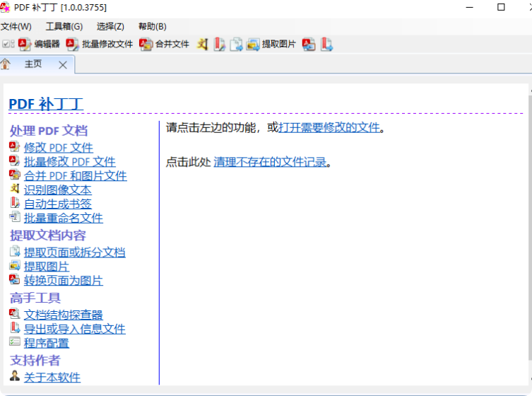
Task: Open 提取图片 link in sidebar
Action: click(x=47, y=267)
